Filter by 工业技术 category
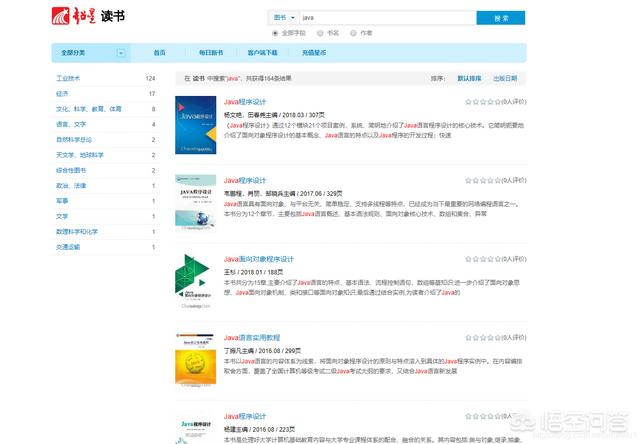 click(68, 77)
